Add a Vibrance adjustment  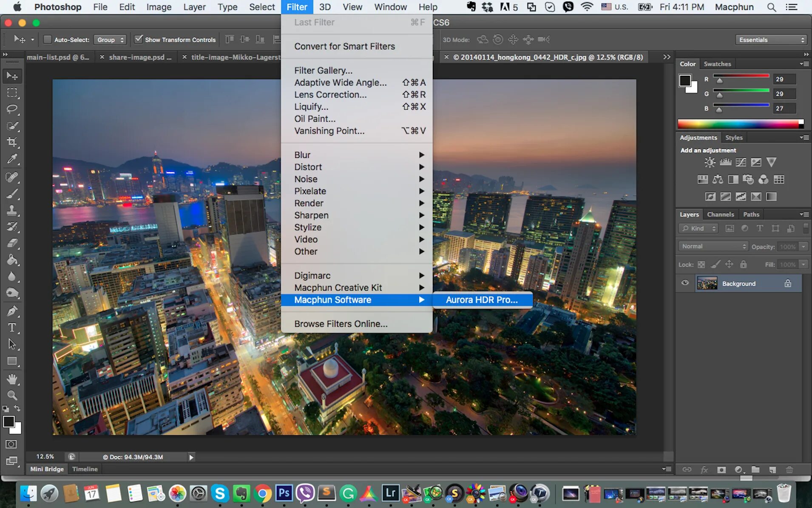[x=771, y=162]
